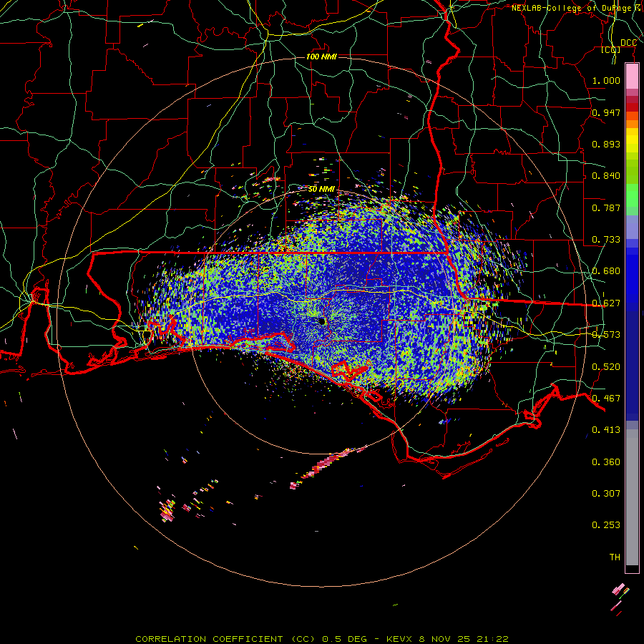Click the 0.680 value on color scale
The image size is (644, 644).
tap(606, 271)
